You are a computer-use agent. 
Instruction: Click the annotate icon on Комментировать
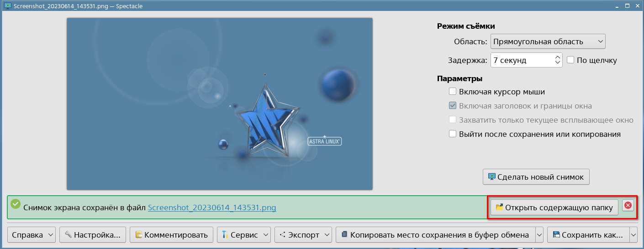pos(139,235)
